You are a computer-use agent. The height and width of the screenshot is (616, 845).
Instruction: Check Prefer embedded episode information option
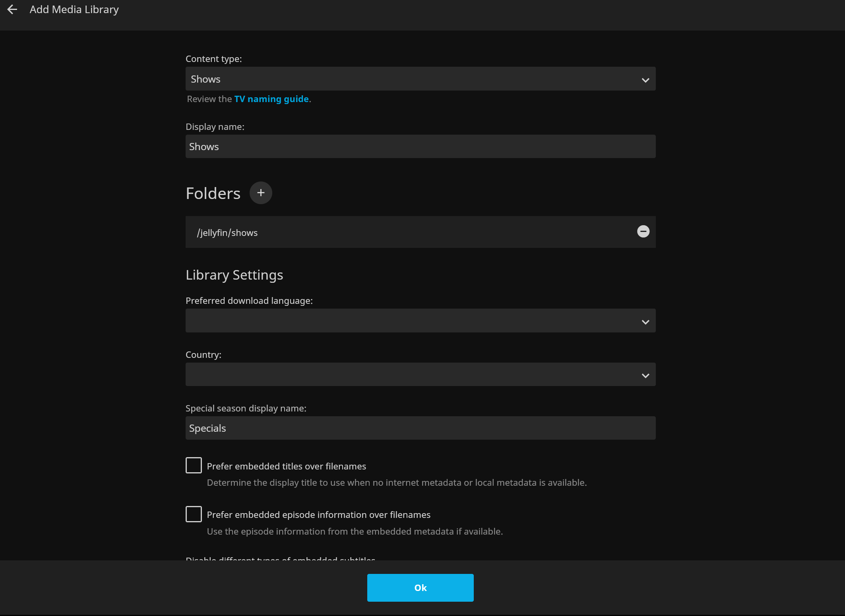tap(194, 514)
